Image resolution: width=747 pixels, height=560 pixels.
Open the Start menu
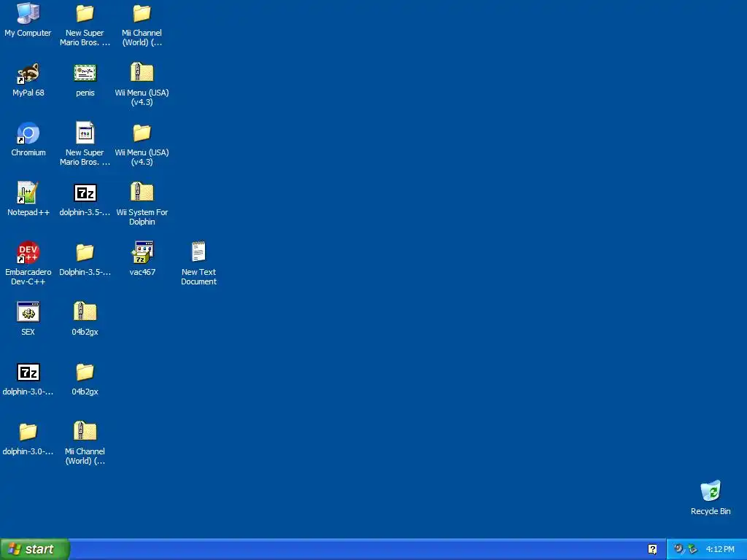(35, 549)
